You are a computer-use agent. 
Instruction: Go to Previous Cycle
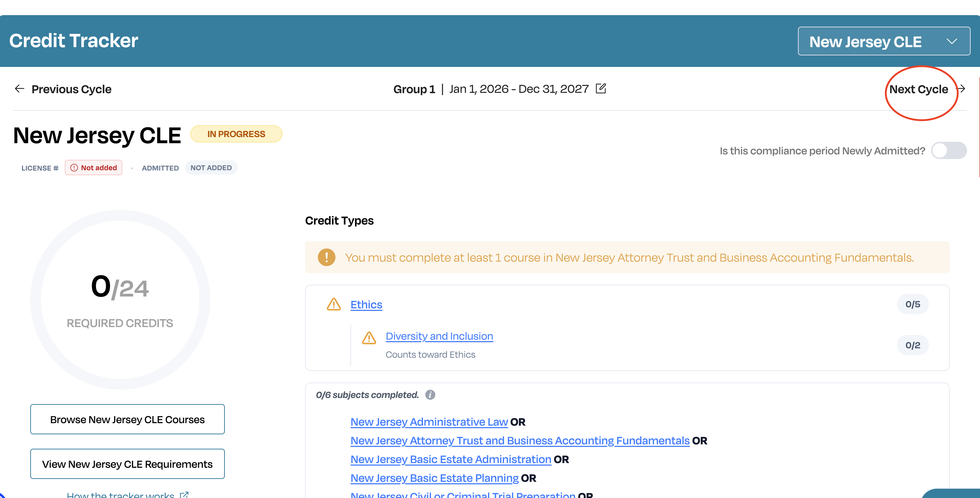pyautogui.click(x=71, y=89)
